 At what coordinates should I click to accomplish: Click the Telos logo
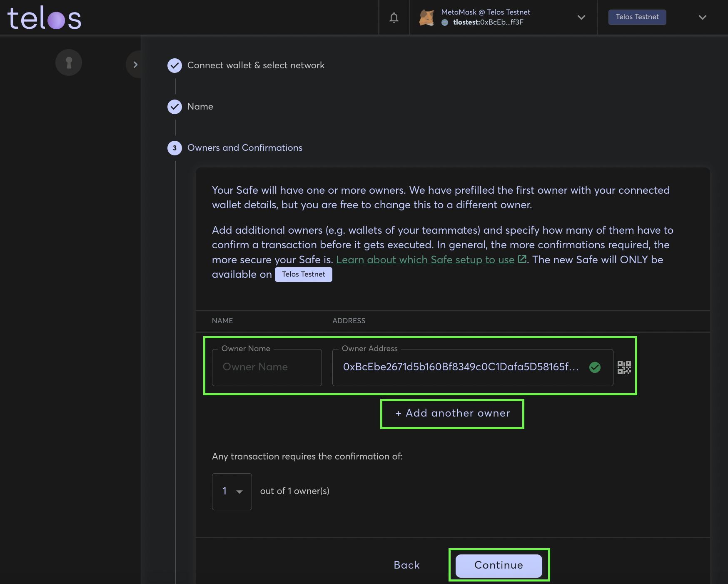(x=45, y=18)
